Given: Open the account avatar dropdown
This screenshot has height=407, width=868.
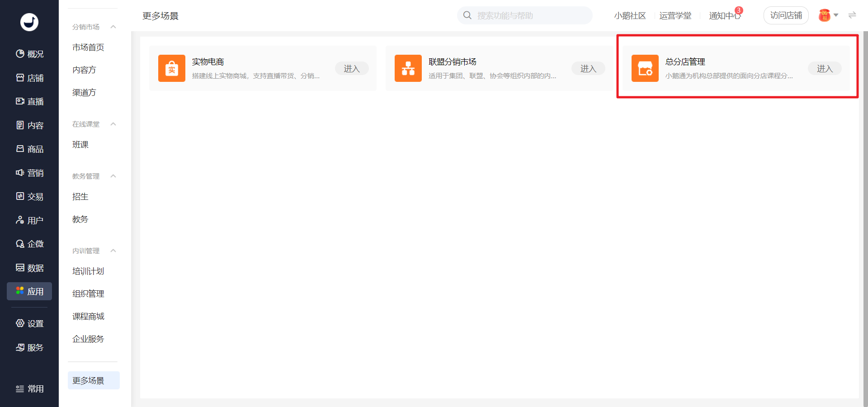Looking at the screenshot, I should (828, 15).
